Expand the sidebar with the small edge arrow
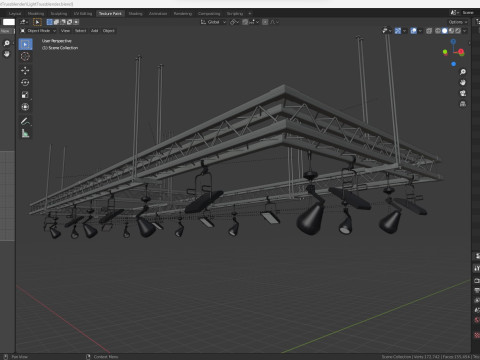The image size is (480, 360). coord(469,43)
